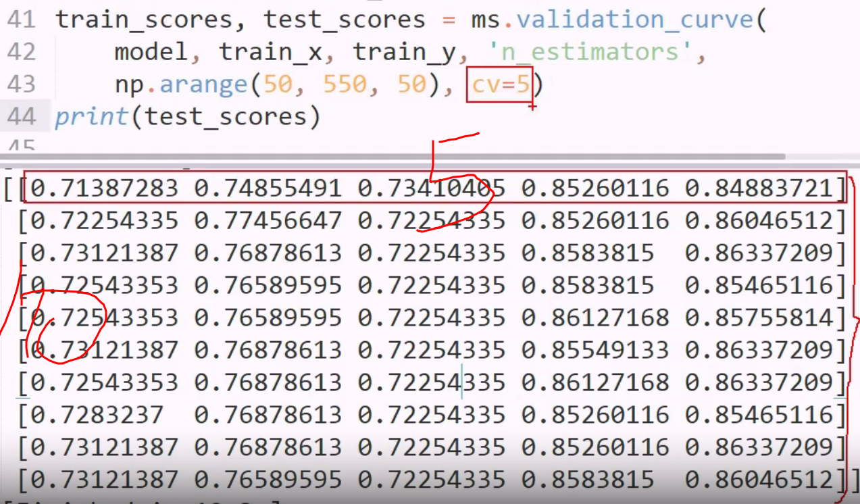Click output value 0.85755814
This screenshot has width=860, height=504.
[x=759, y=317]
